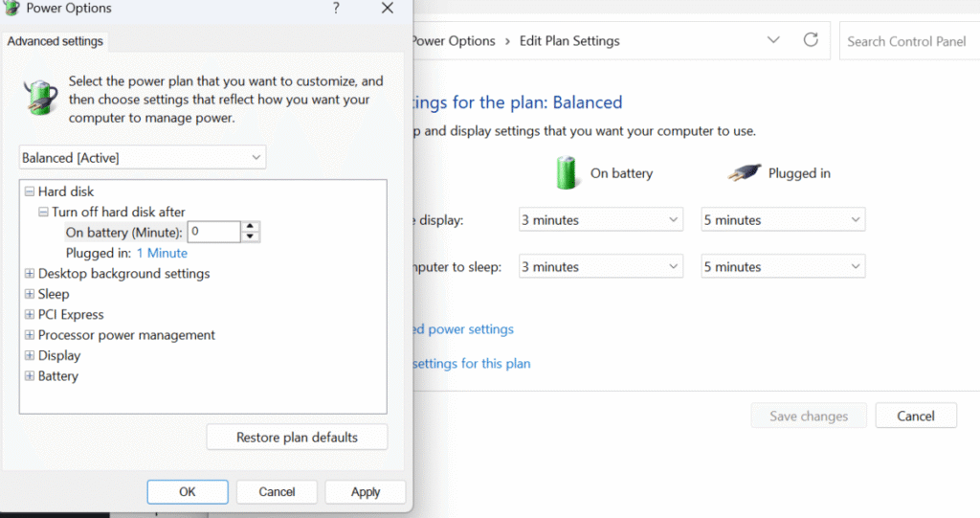The height and width of the screenshot is (518, 980).
Task: Click the Plugged in power plug icon
Action: tap(743, 173)
